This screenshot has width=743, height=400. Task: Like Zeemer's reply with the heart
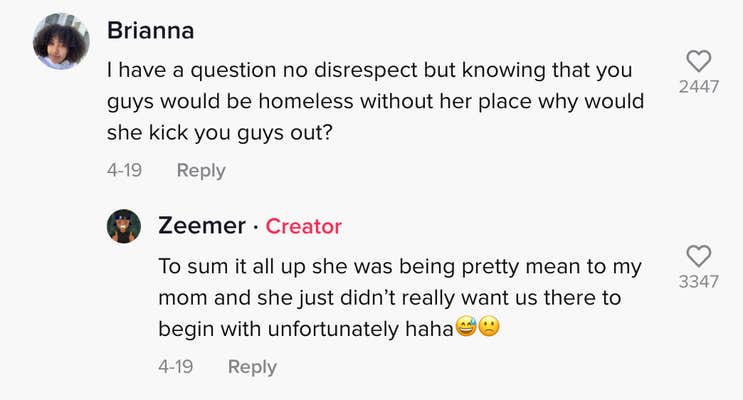(698, 255)
